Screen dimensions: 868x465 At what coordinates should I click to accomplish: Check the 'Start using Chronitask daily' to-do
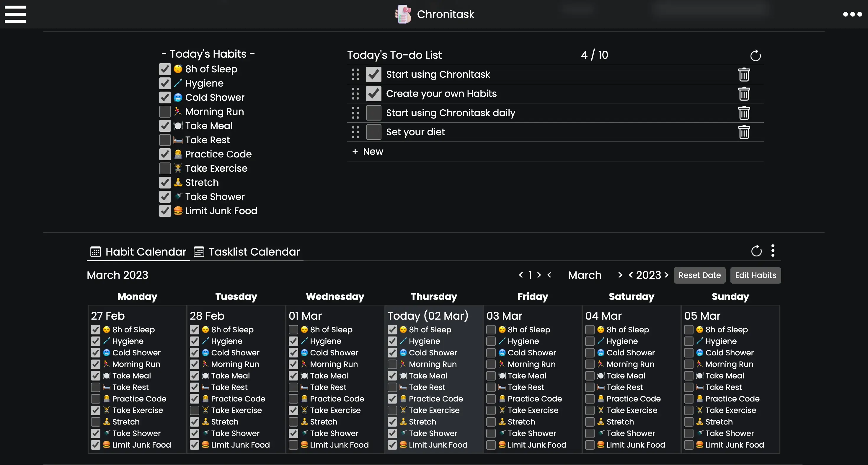tap(374, 113)
